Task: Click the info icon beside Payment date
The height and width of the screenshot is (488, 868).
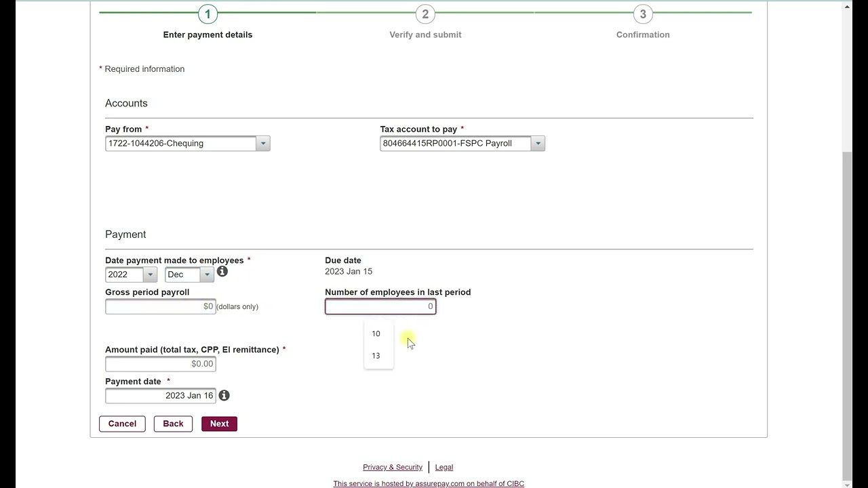Action: click(224, 395)
